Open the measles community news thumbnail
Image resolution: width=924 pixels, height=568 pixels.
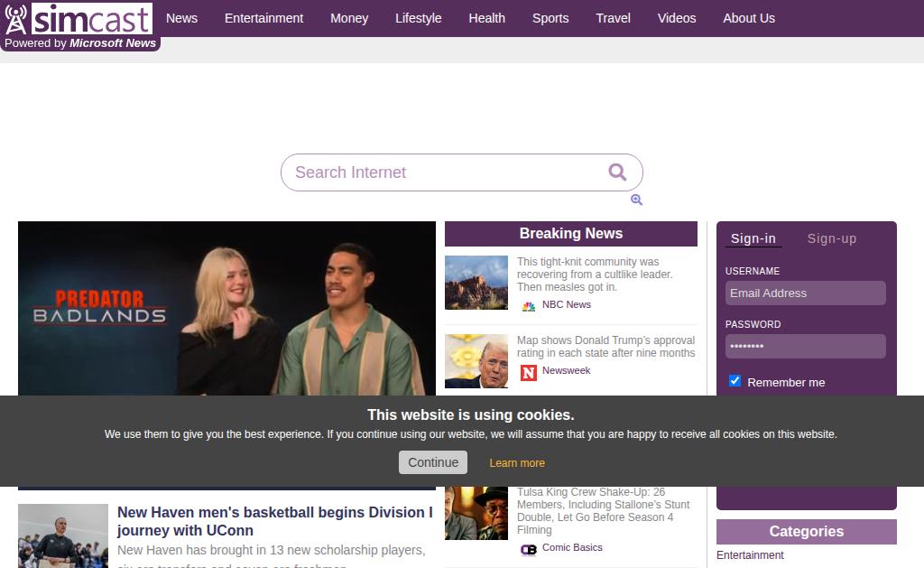pyautogui.click(x=476, y=283)
